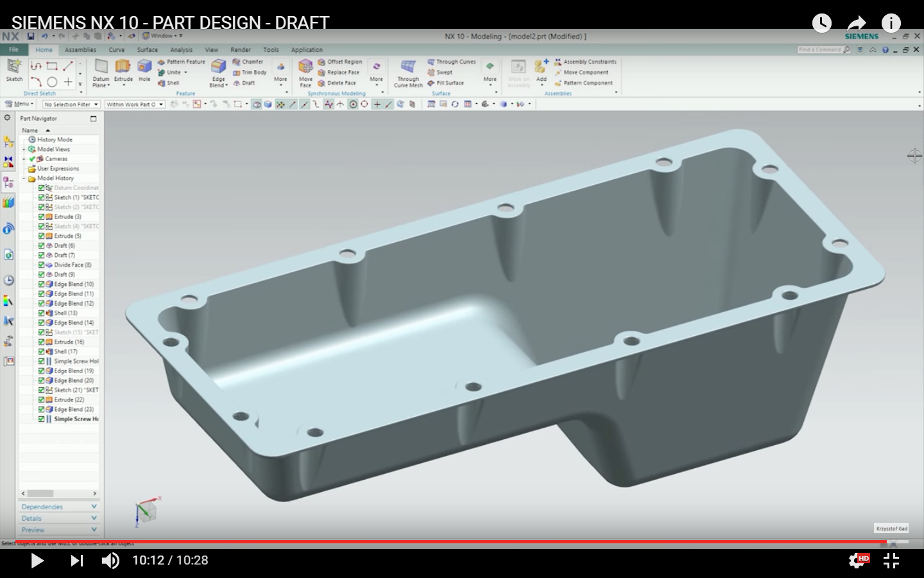Expand the Dependencies panel
This screenshot has height=578, width=924.
58,507
